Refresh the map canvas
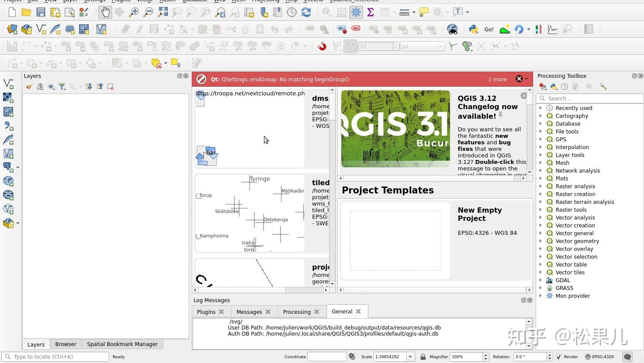 coord(306,12)
